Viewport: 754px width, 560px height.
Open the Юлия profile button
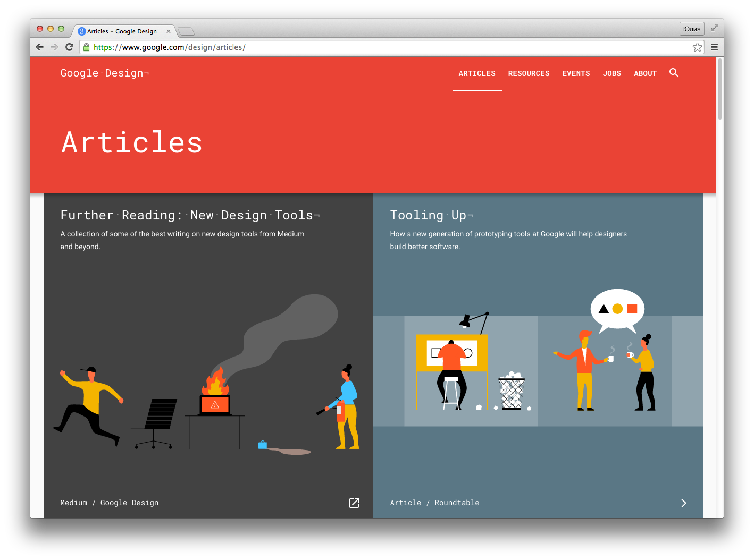coord(692,29)
